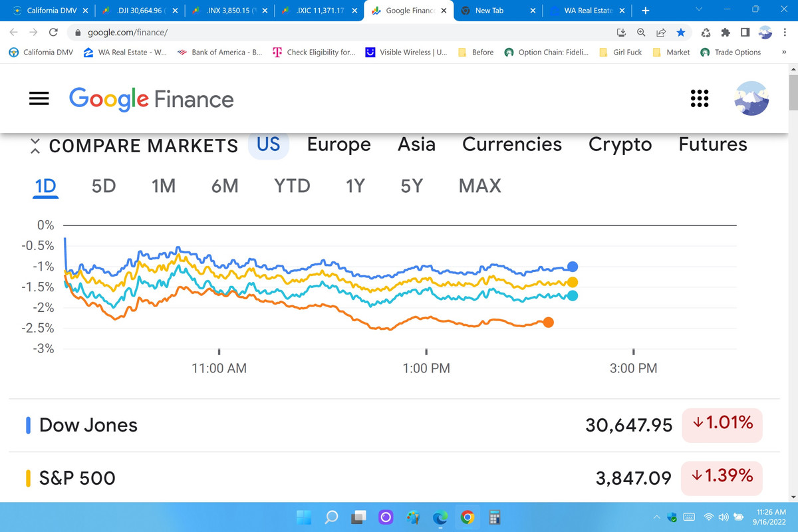Open the Bank of America bookmark
Image resolution: width=798 pixels, height=532 pixels.
[x=219, y=52]
